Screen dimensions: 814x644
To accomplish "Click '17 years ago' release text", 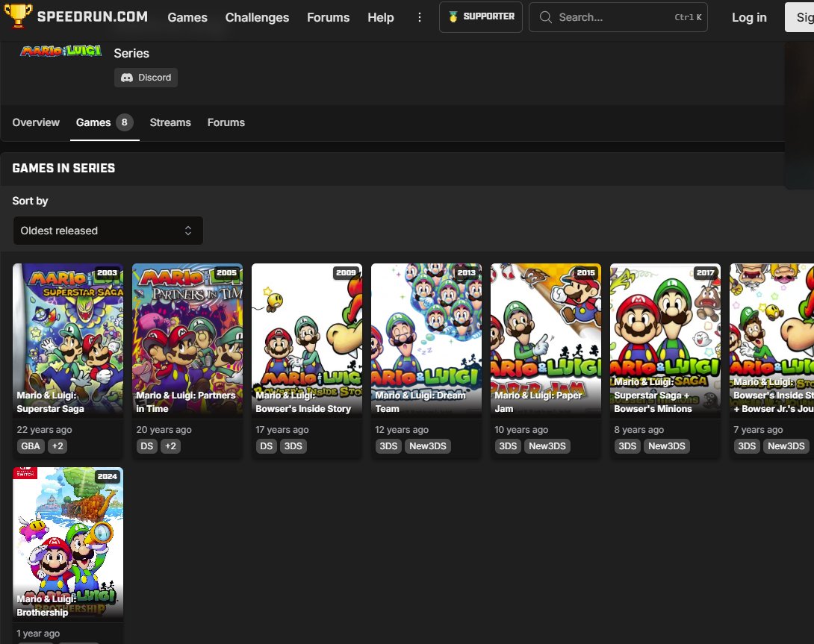I will (282, 430).
